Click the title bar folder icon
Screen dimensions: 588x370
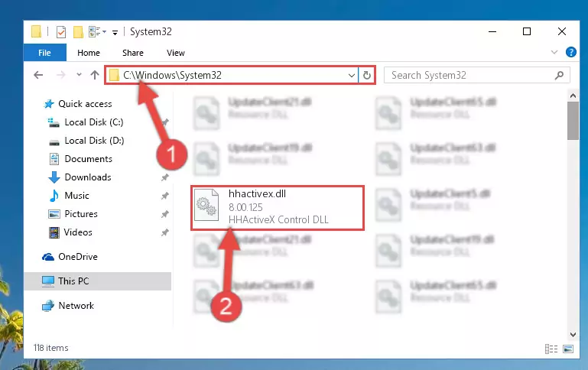pos(37,31)
